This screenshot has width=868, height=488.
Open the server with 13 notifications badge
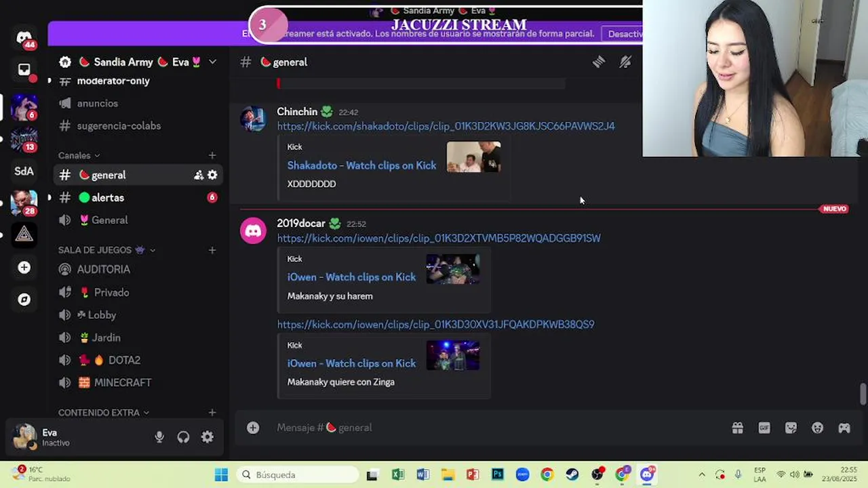click(x=24, y=139)
